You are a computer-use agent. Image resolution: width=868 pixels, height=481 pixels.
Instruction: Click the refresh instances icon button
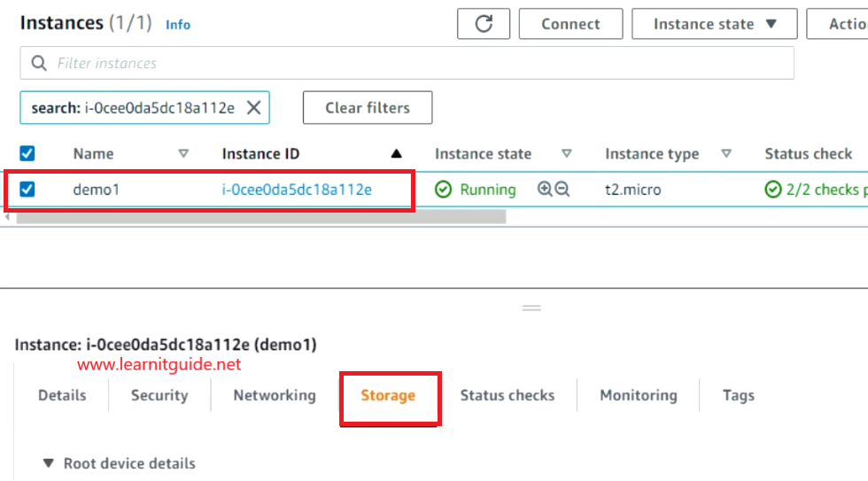[x=484, y=24]
